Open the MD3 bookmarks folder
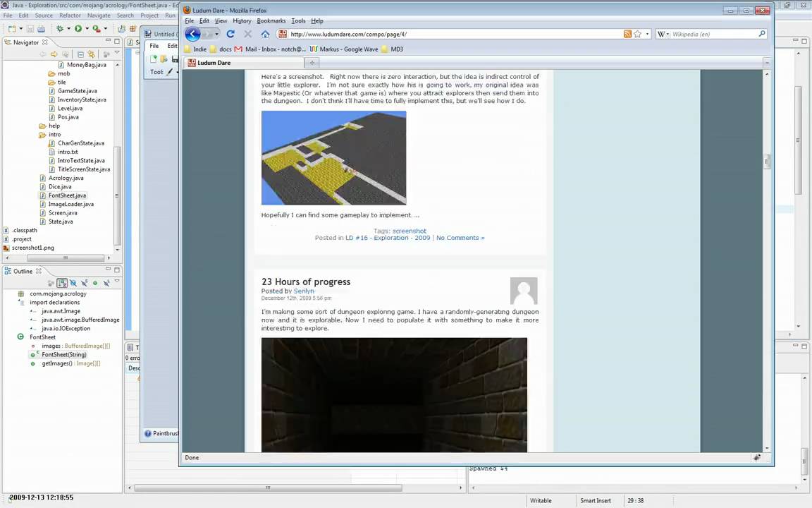Image resolution: width=812 pixels, height=508 pixels. click(x=392, y=49)
